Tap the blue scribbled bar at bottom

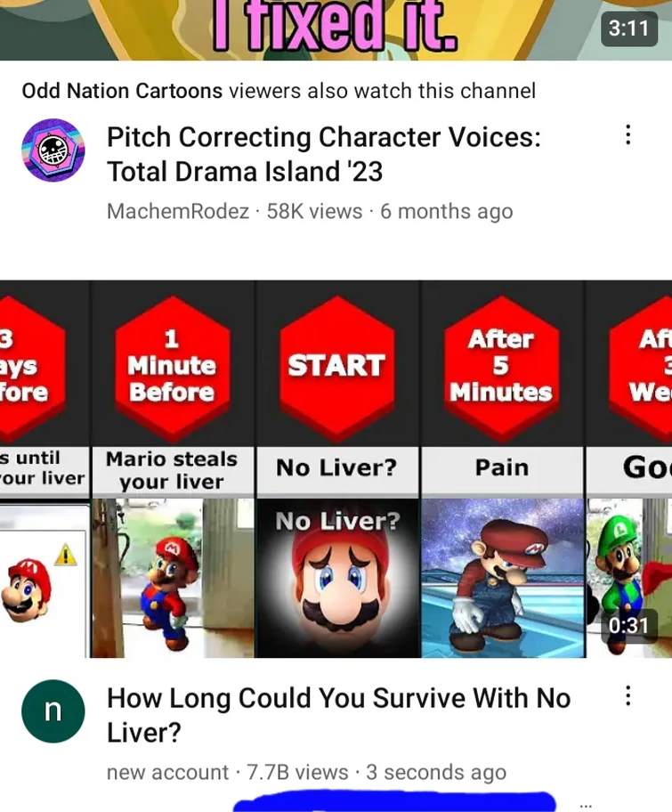(x=394, y=801)
